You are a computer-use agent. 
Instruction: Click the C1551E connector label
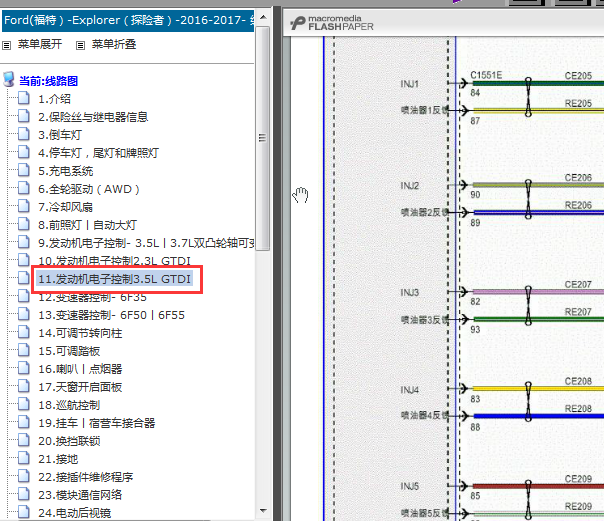coord(486,75)
